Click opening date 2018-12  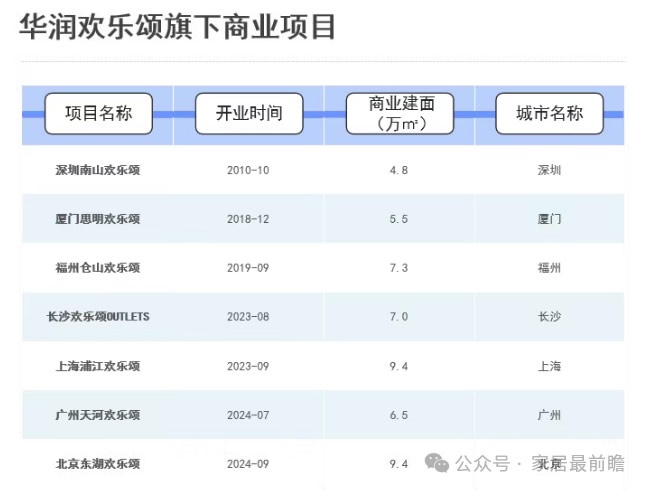click(x=248, y=219)
